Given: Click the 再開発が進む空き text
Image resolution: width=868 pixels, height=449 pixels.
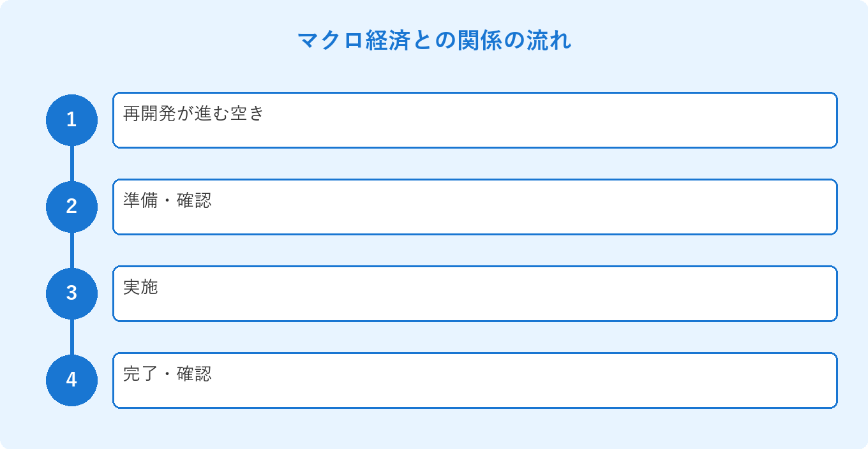Looking at the screenshot, I should 193,114.
